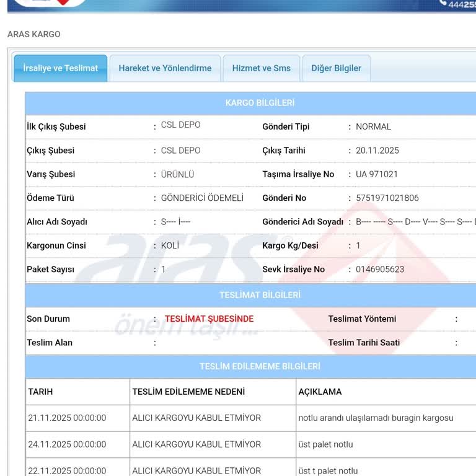Select Sevk İrsaliye No 0146905623
Screen dimensions: 476x476
380,269
